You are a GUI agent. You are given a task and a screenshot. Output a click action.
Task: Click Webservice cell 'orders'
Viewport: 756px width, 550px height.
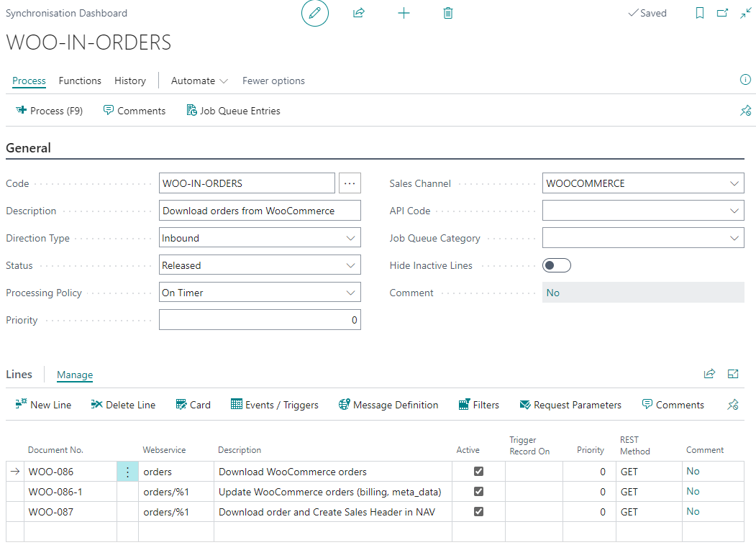coord(176,472)
